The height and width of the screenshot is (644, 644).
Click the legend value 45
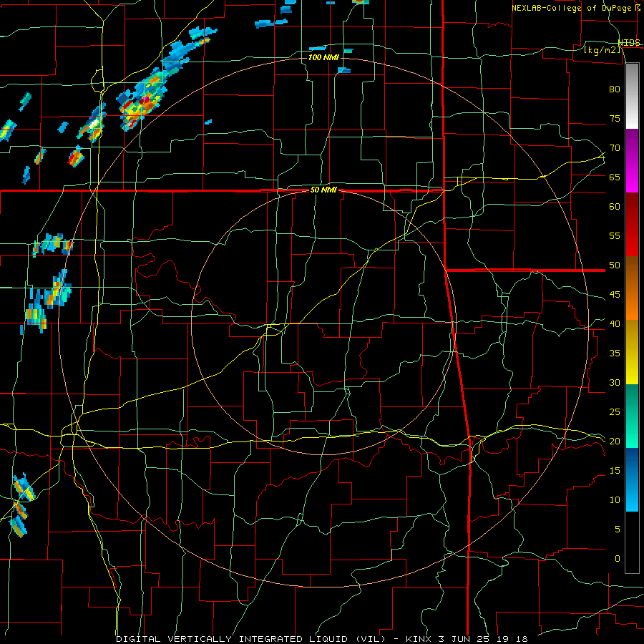(615, 295)
